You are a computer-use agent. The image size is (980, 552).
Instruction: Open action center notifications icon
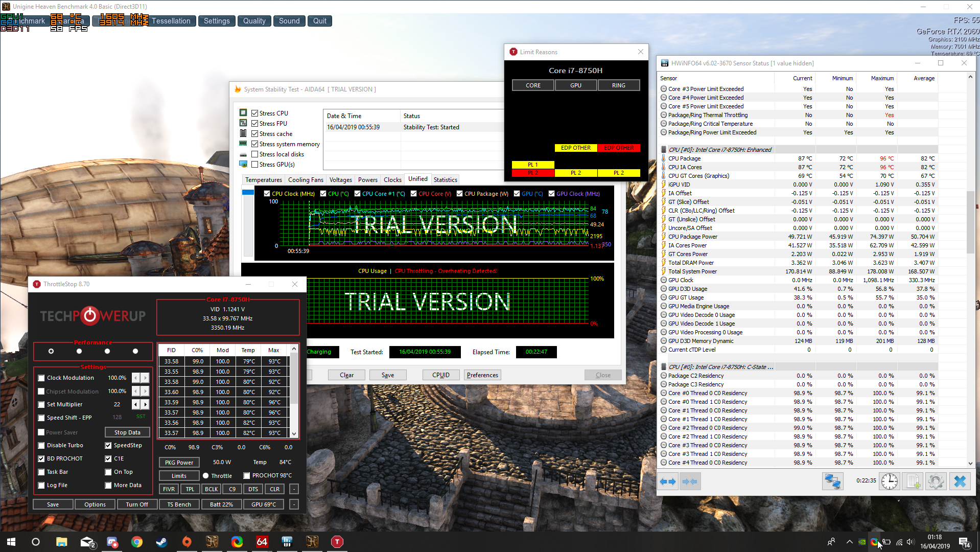point(965,542)
